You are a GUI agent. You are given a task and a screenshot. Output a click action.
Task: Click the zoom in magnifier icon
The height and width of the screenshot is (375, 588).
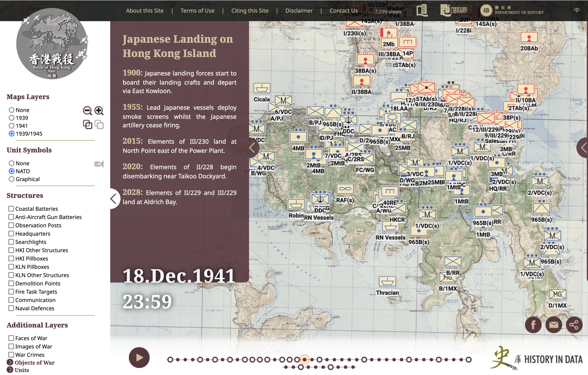(99, 111)
